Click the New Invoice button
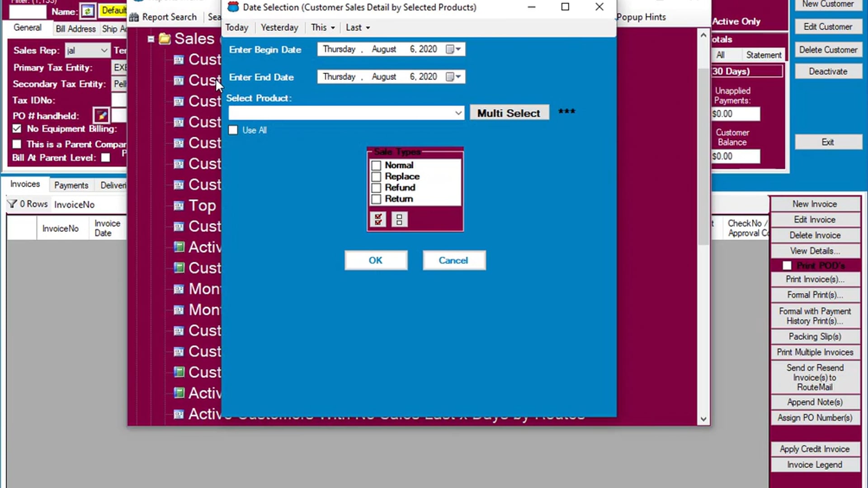868x488 pixels. pyautogui.click(x=815, y=204)
